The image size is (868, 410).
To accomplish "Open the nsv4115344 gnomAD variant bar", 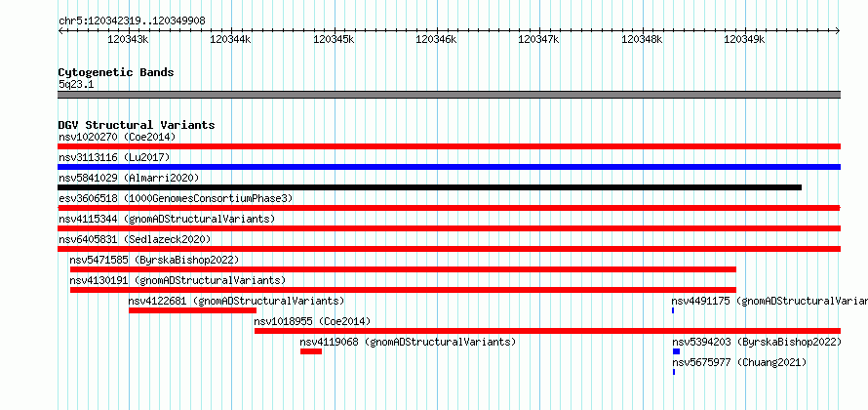I will pos(449,228).
